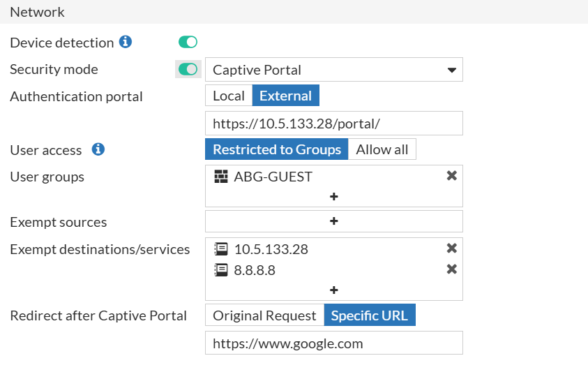Turn off the Security mode toggle

pyautogui.click(x=188, y=69)
